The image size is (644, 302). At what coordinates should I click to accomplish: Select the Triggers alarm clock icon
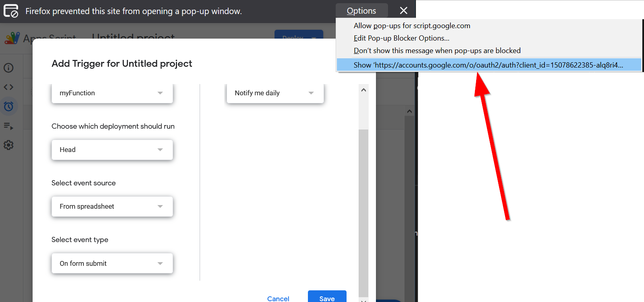tap(8, 106)
